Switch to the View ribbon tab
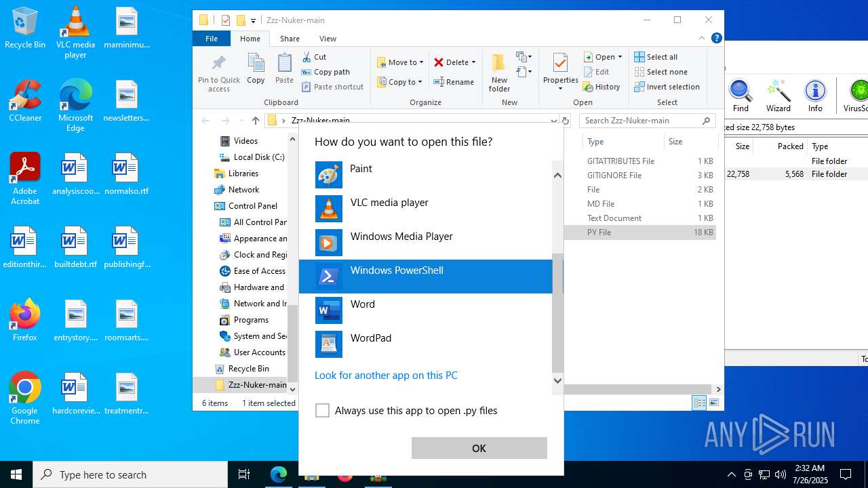This screenshot has height=488, width=868. 328,39
